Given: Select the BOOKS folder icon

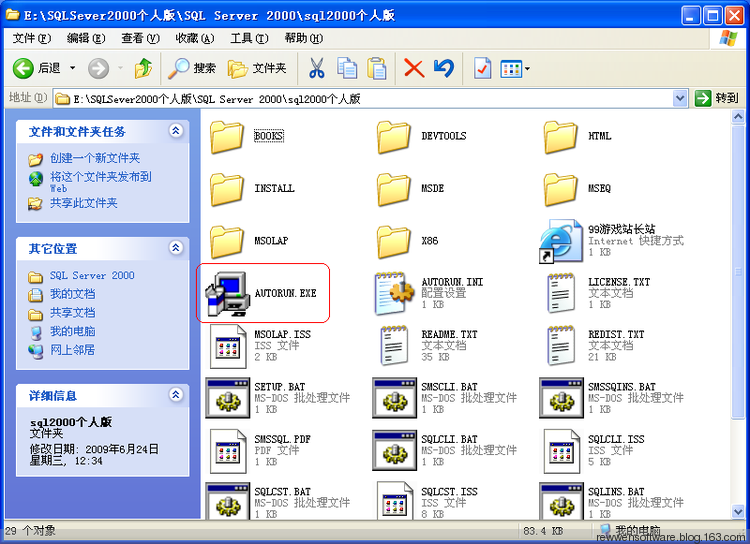Looking at the screenshot, I should 227,137.
